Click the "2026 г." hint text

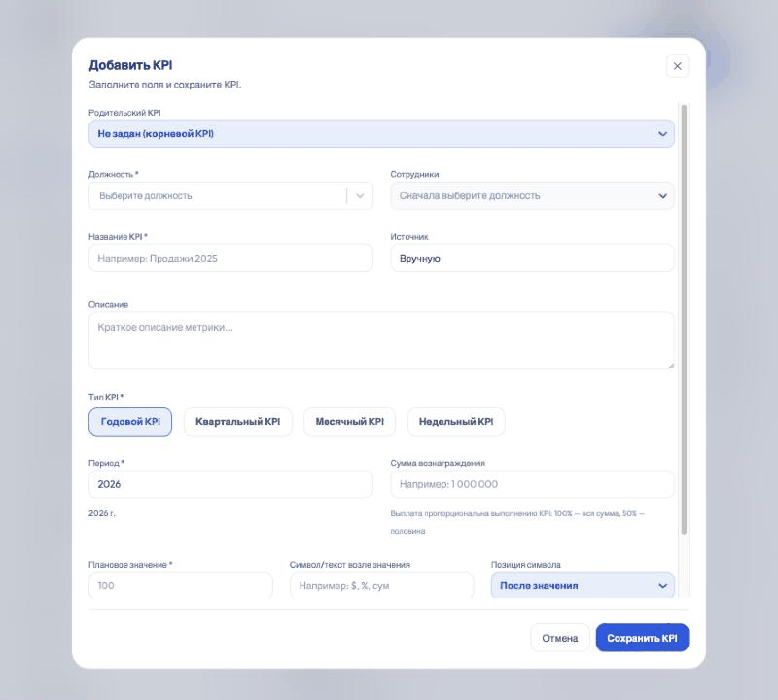point(102,513)
